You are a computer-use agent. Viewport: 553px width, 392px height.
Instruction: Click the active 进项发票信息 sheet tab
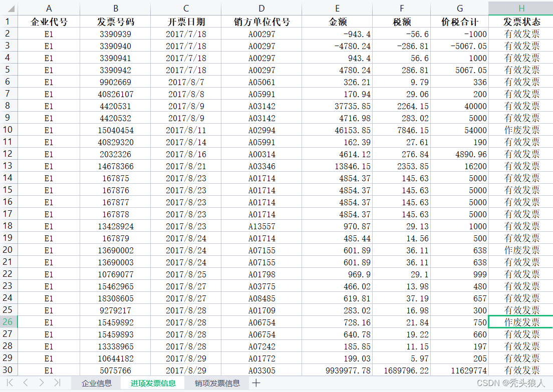(152, 382)
